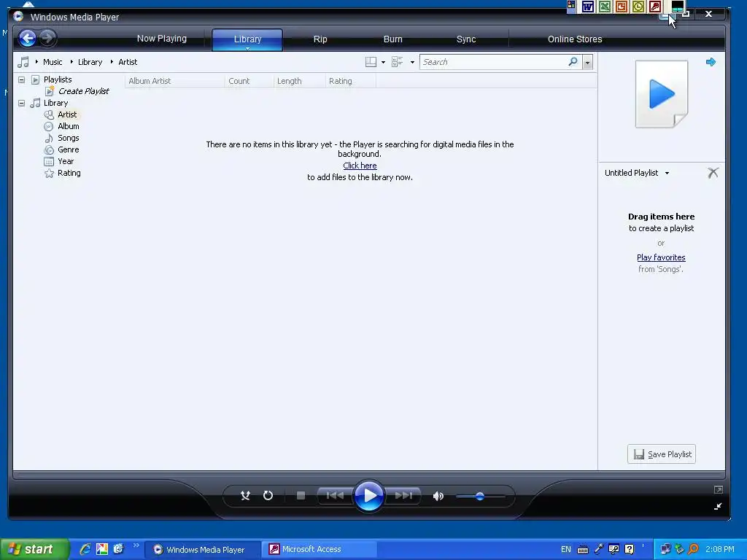Screen dimensions: 747x560
Task: Select Playlists in the navigation tree
Action: click(x=58, y=79)
